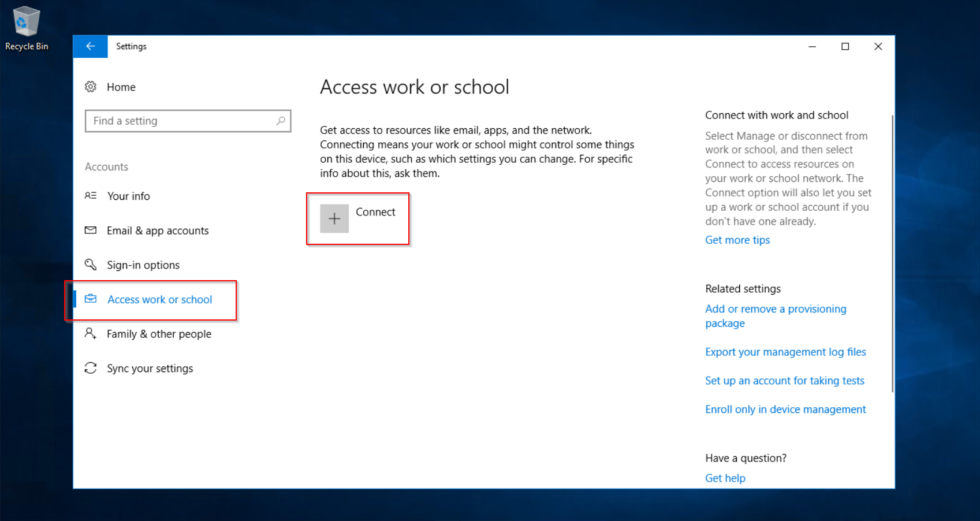Click inside the Find a setting box

tap(173, 121)
